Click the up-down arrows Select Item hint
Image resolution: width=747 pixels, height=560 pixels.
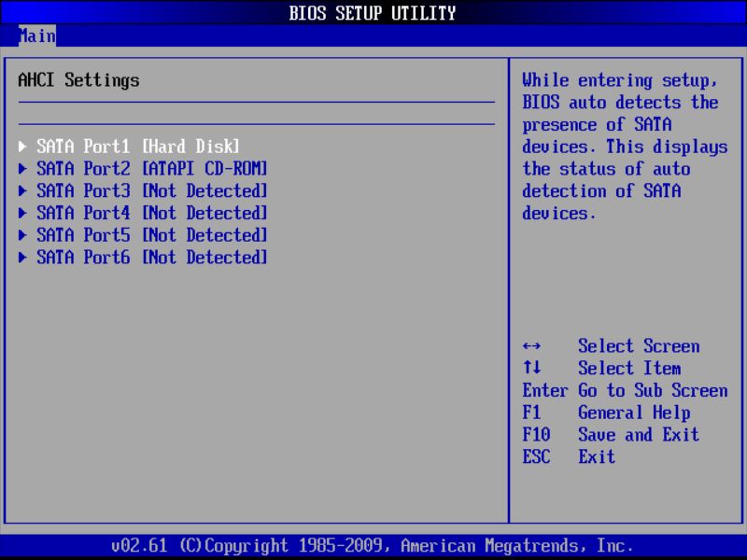[x=531, y=368]
